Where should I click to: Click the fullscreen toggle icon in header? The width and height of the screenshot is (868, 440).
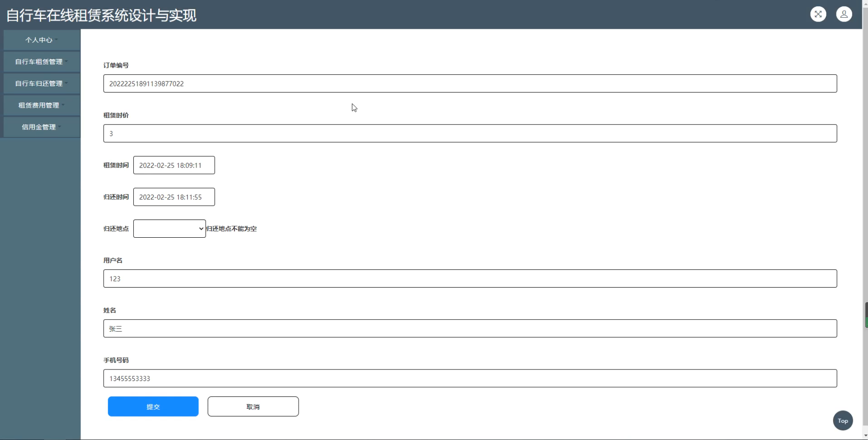[818, 14]
